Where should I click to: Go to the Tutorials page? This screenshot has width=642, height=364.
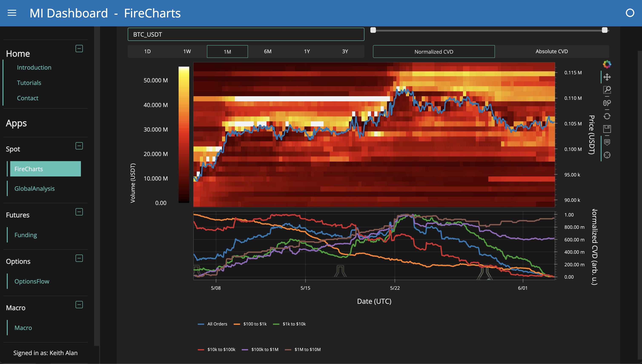(x=29, y=83)
